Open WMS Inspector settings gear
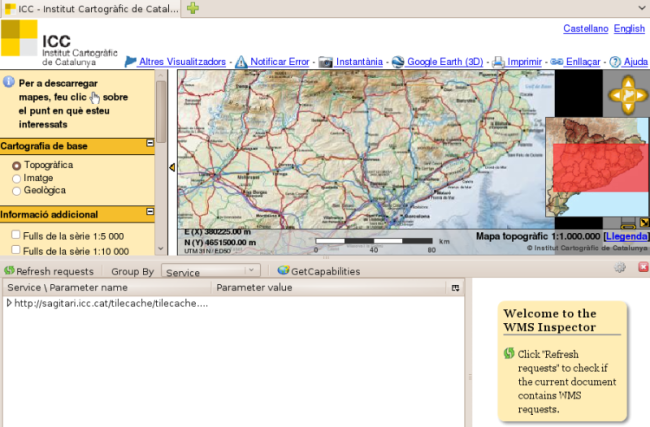This screenshot has width=650, height=427. point(620,269)
